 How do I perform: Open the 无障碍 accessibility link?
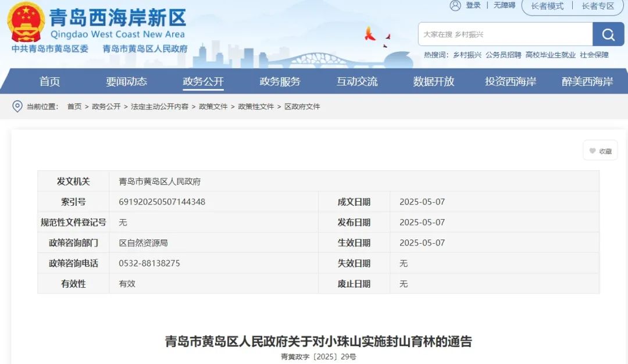[x=504, y=5]
